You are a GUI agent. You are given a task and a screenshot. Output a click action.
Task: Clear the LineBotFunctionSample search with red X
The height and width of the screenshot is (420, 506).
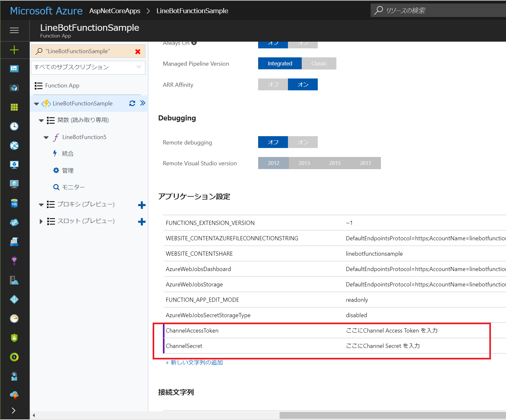pyautogui.click(x=138, y=52)
